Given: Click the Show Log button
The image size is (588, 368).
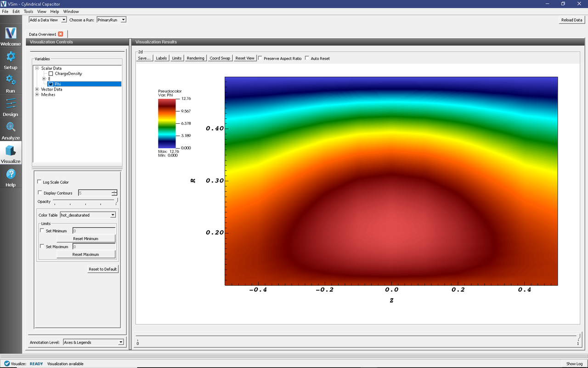Looking at the screenshot, I should coord(574,363).
